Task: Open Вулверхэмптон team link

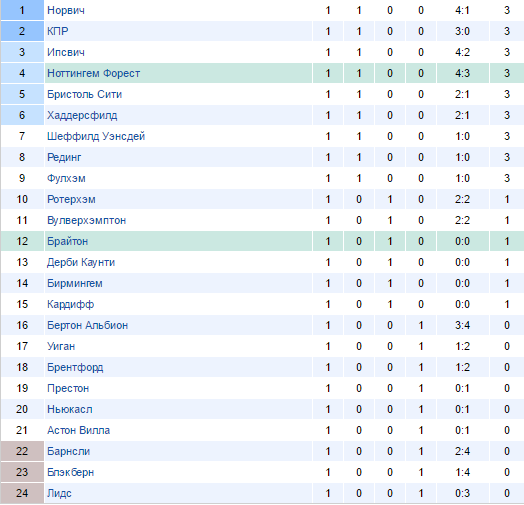Action: [87, 220]
